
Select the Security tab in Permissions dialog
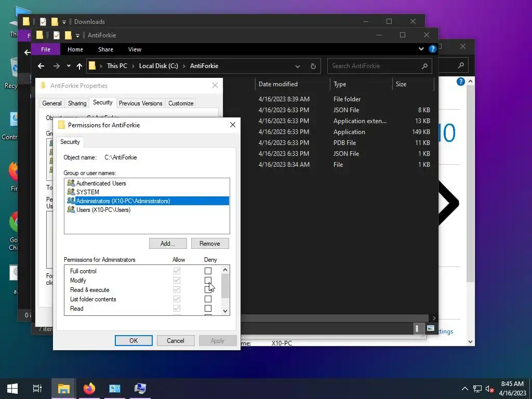coord(70,142)
